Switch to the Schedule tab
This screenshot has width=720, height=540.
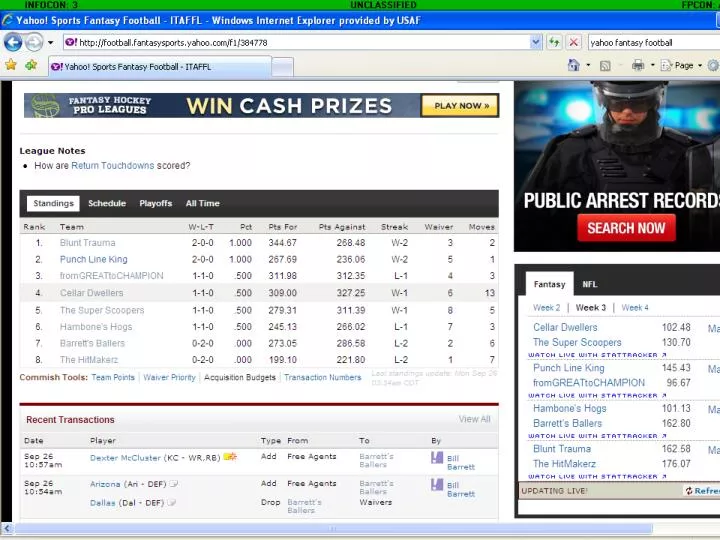pos(107,203)
